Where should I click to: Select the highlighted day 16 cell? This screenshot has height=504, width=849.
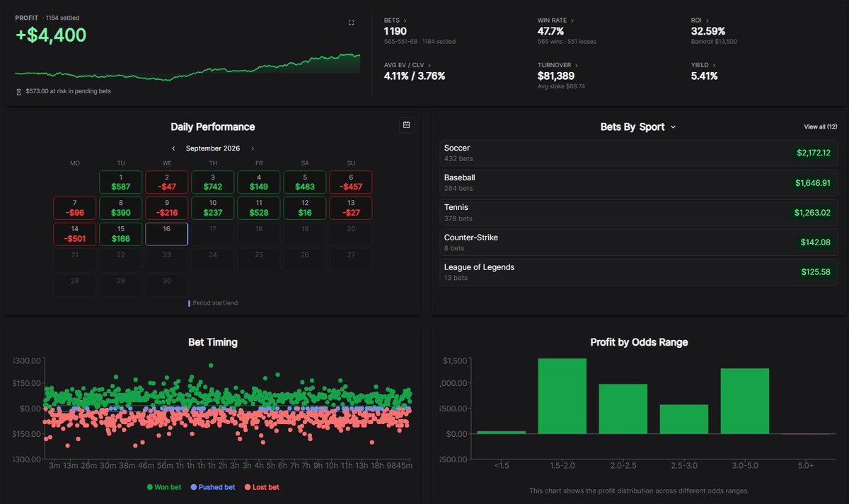pyautogui.click(x=167, y=234)
